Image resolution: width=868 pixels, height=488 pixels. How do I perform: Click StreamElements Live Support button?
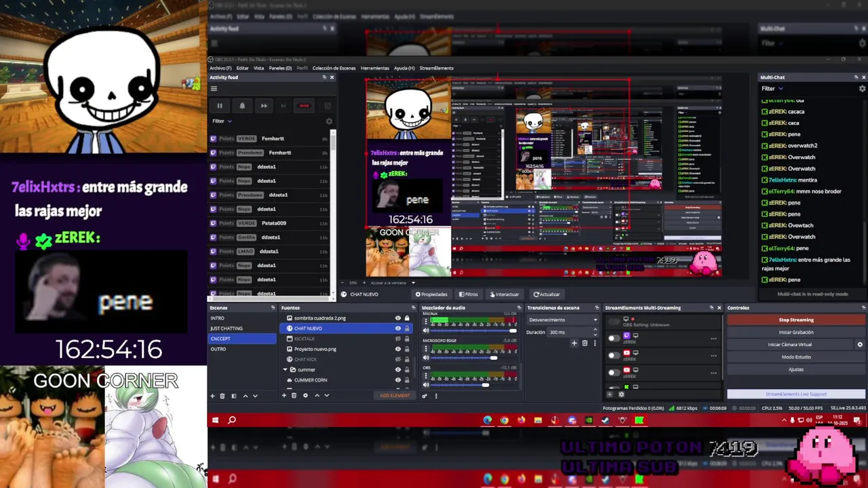[x=796, y=394]
